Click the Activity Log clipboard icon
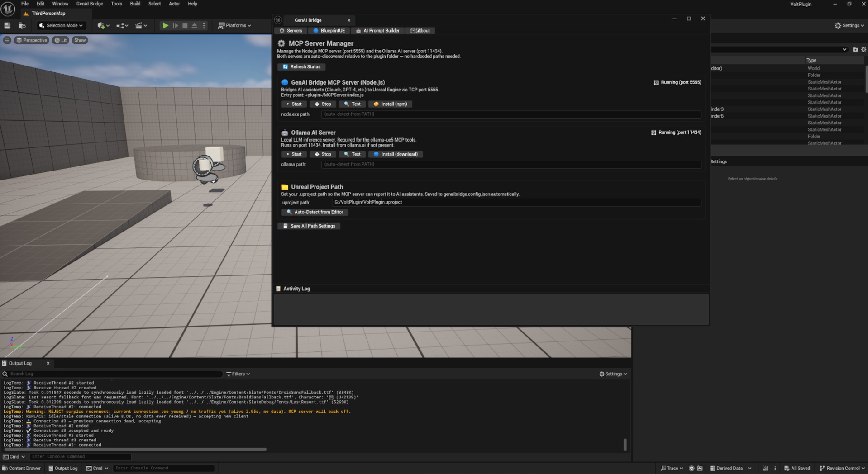 (x=278, y=289)
